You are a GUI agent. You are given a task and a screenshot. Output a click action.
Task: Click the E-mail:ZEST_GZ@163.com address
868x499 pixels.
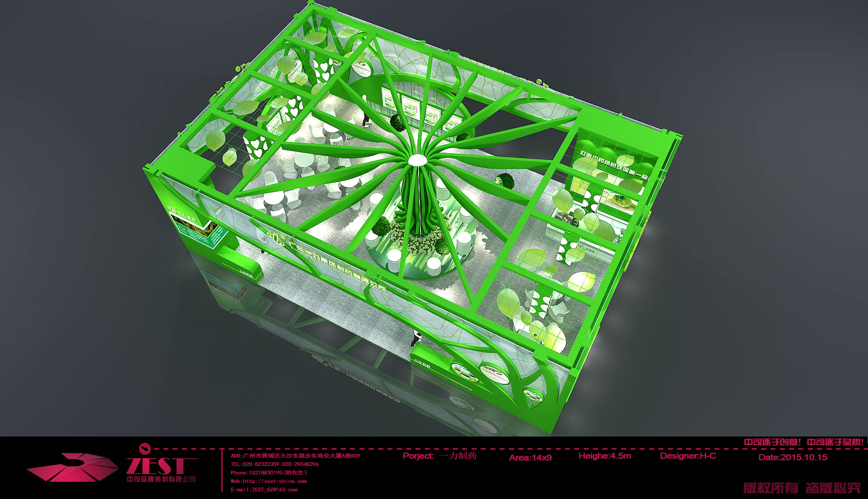click(264, 489)
